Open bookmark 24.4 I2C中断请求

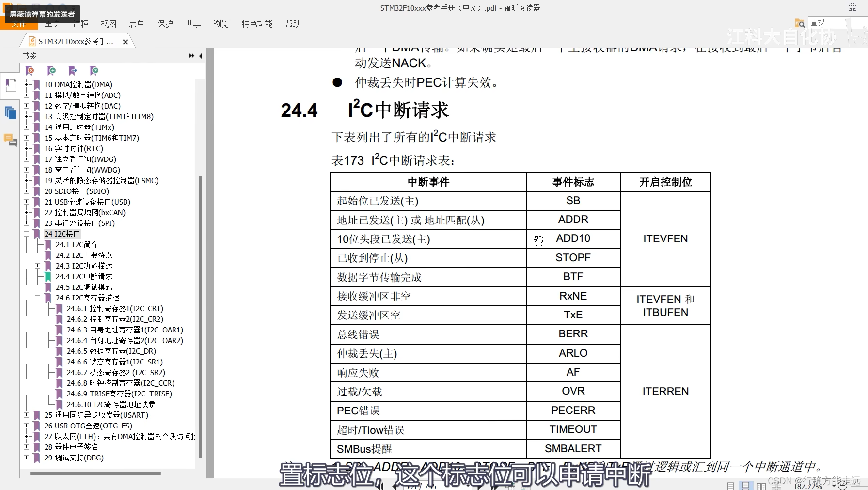pos(84,276)
